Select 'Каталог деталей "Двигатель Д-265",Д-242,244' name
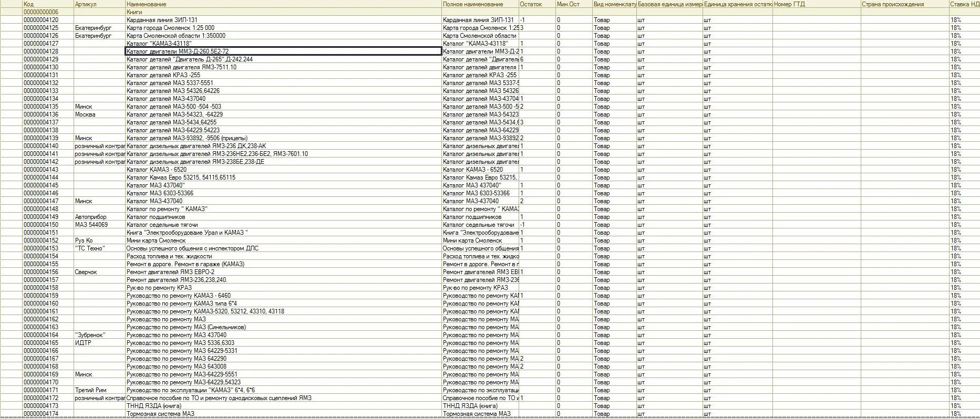Image resolution: width=980 pixels, height=419 pixels. tap(283, 59)
